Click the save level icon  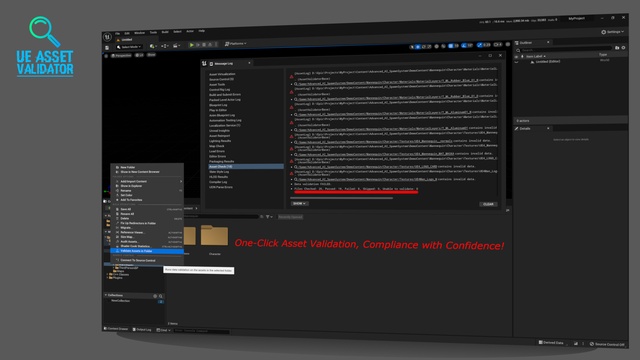pyautogui.click(x=107, y=48)
